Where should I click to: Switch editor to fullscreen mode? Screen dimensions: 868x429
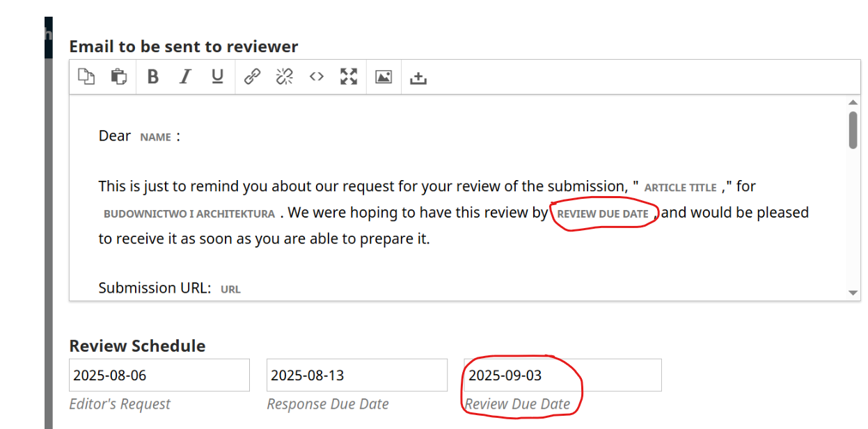tap(349, 76)
